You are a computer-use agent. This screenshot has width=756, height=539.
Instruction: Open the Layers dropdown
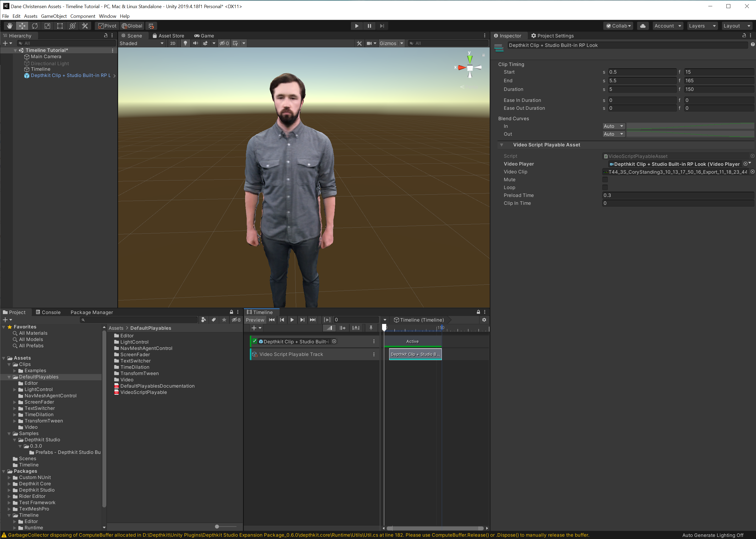(x=702, y=26)
